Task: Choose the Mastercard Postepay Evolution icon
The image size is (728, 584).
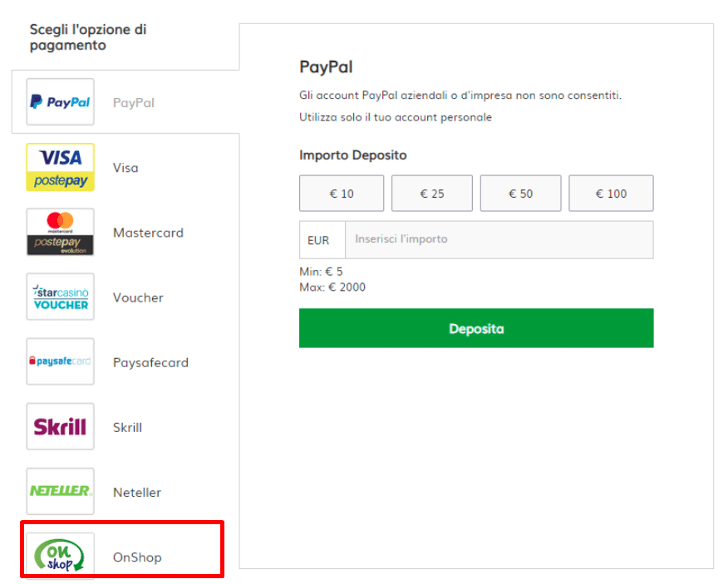Action: click(60, 232)
